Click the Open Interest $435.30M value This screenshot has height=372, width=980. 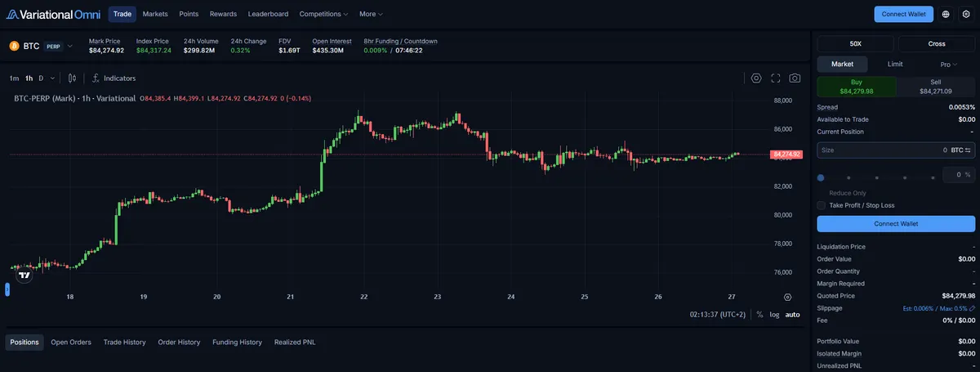pyautogui.click(x=328, y=51)
